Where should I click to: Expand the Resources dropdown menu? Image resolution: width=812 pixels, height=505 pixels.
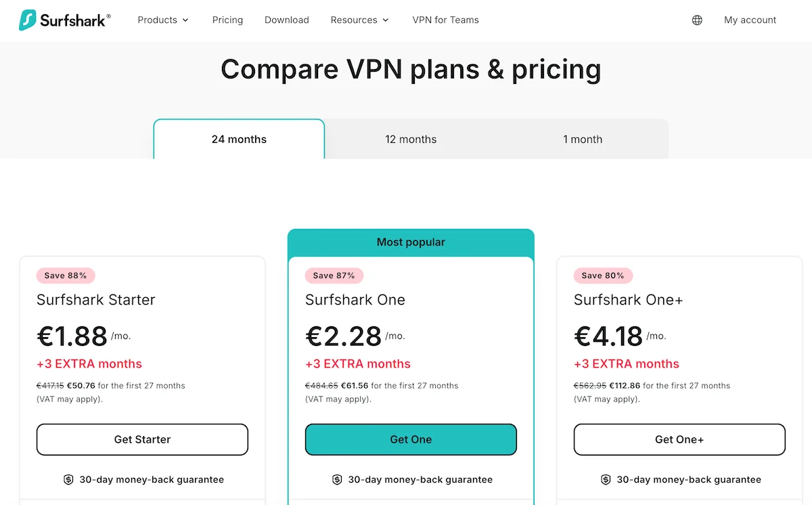pos(359,20)
